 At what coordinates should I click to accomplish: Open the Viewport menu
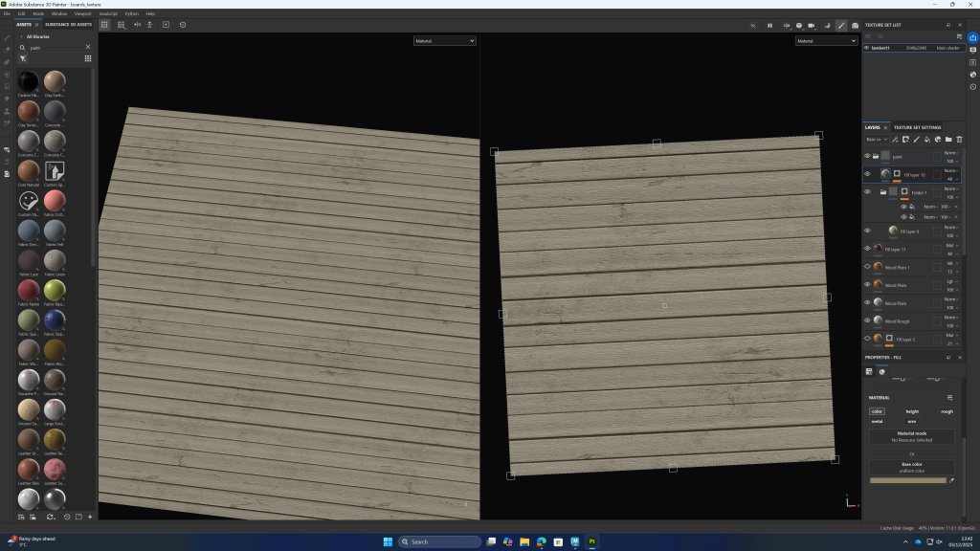pyautogui.click(x=83, y=13)
